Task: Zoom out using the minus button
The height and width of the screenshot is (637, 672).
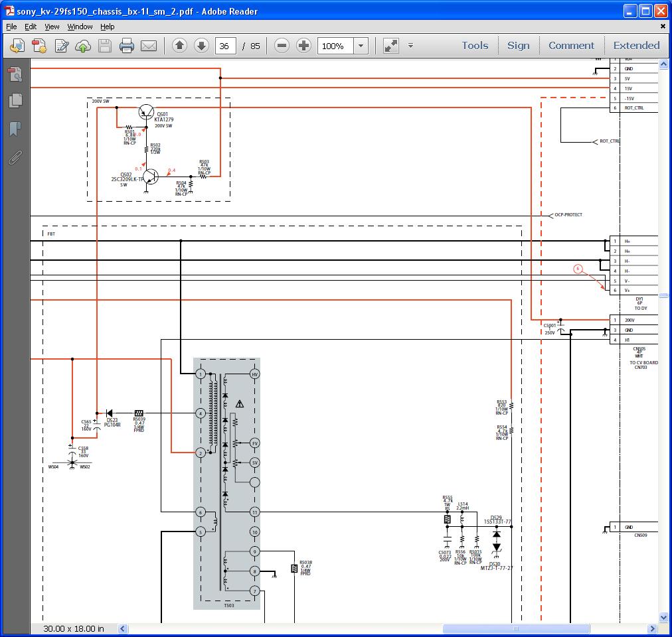Action: pyautogui.click(x=282, y=46)
